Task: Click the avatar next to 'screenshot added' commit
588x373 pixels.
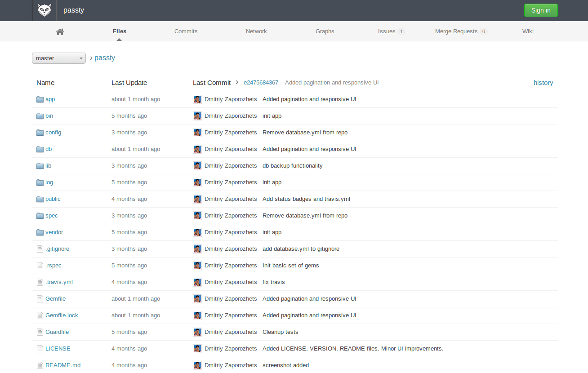Action: 197,365
